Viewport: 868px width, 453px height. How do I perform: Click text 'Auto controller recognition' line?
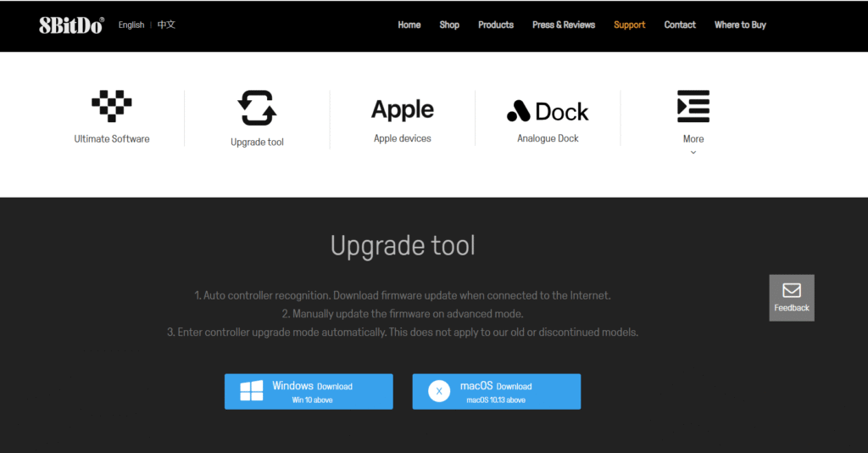point(403,296)
